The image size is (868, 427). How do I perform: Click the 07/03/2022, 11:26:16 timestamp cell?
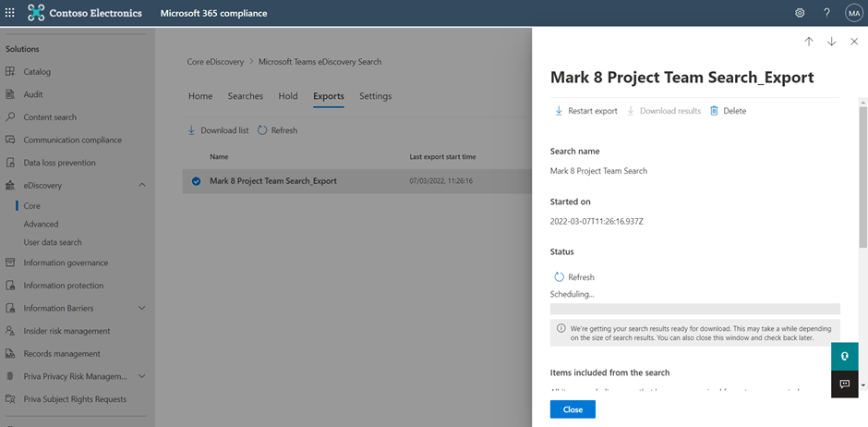point(440,181)
